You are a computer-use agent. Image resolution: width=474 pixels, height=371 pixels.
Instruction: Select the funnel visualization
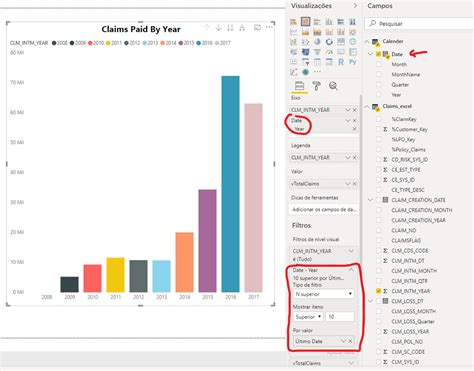317,52
